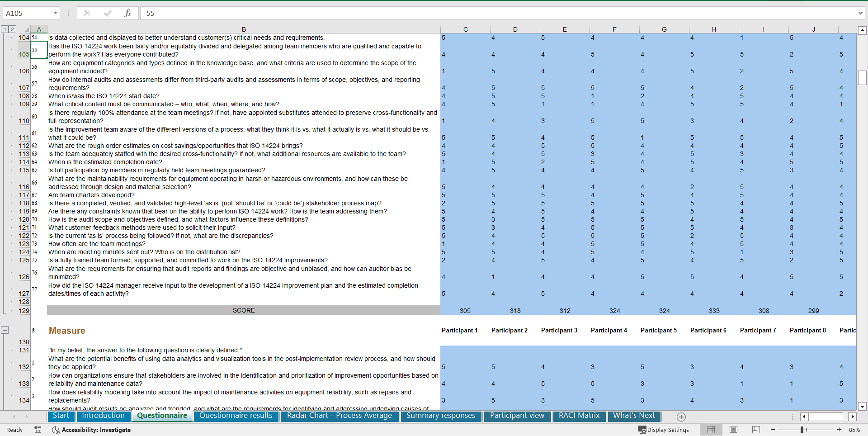Viewport: 868px width, 436px height.
Task: Click the zoom slider handle
Action: [802, 430]
